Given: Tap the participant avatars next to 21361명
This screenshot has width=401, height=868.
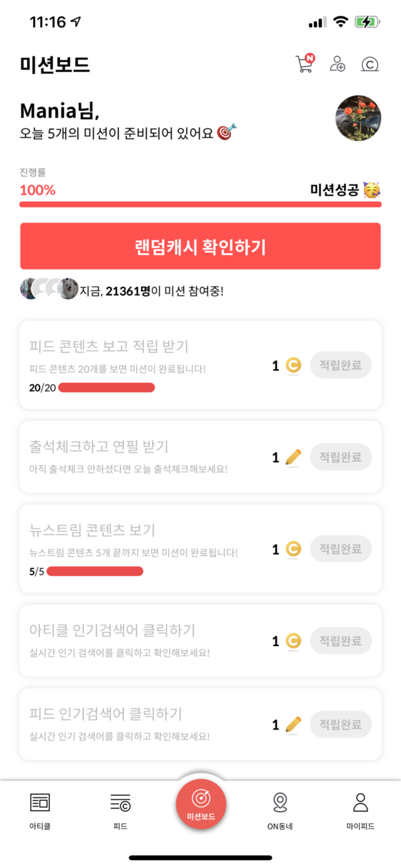Looking at the screenshot, I should 49,289.
